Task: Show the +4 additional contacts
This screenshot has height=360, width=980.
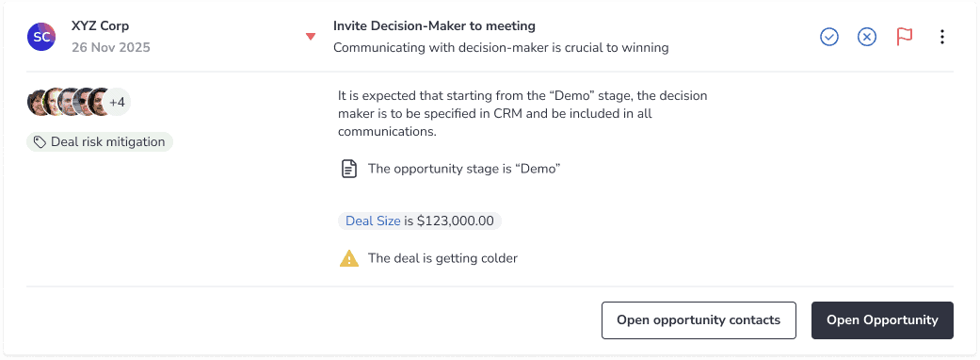Action: click(118, 102)
